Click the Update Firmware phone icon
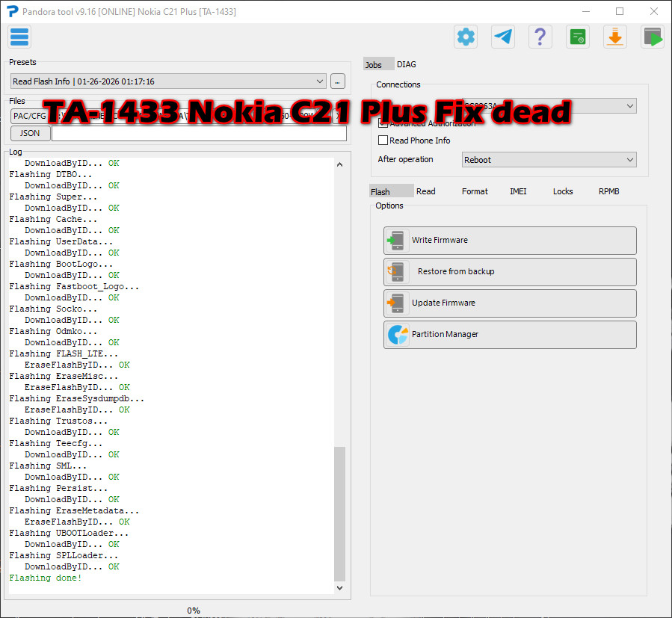The image size is (672, 618). 396,303
